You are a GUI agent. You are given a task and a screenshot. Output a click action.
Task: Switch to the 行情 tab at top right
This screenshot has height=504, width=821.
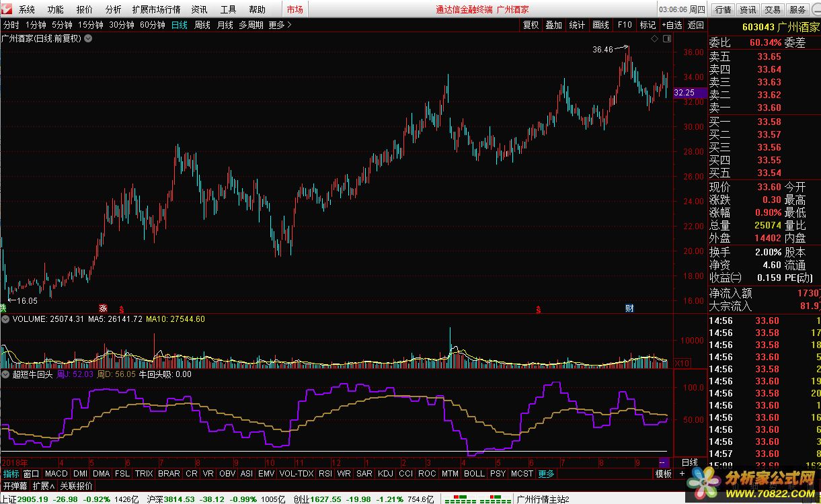(723, 9)
